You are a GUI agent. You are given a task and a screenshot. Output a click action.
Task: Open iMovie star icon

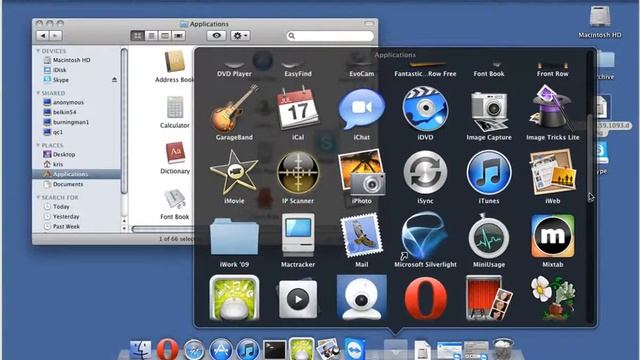[x=234, y=172]
